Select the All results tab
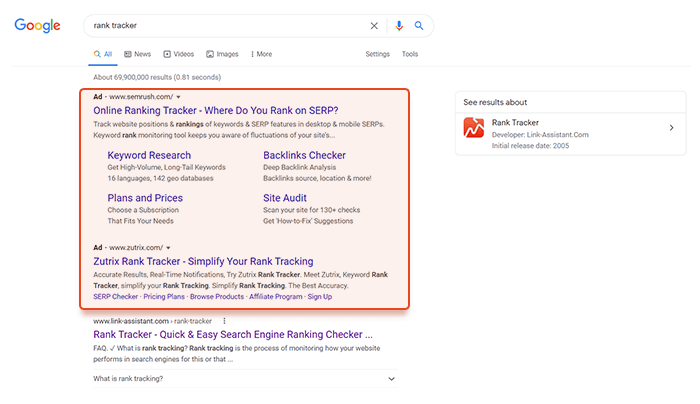The width and height of the screenshot is (700, 404). coord(103,54)
